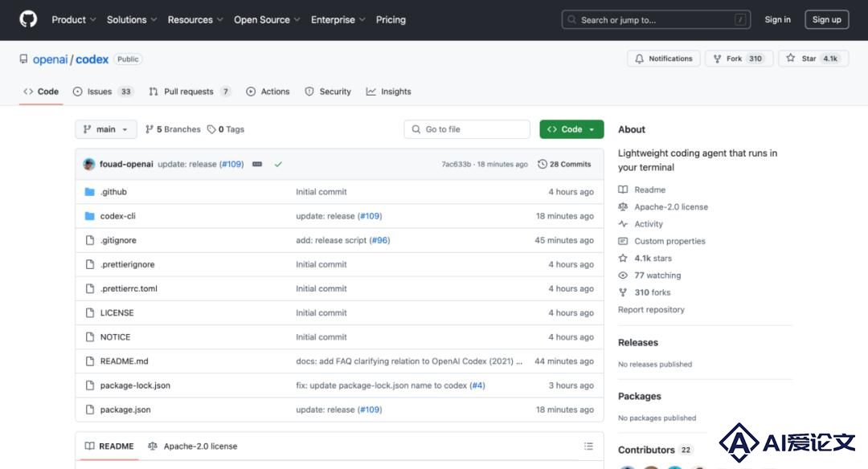Image resolution: width=868 pixels, height=469 pixels.
Task: Open the README.md file
Action: click(124, 361)
